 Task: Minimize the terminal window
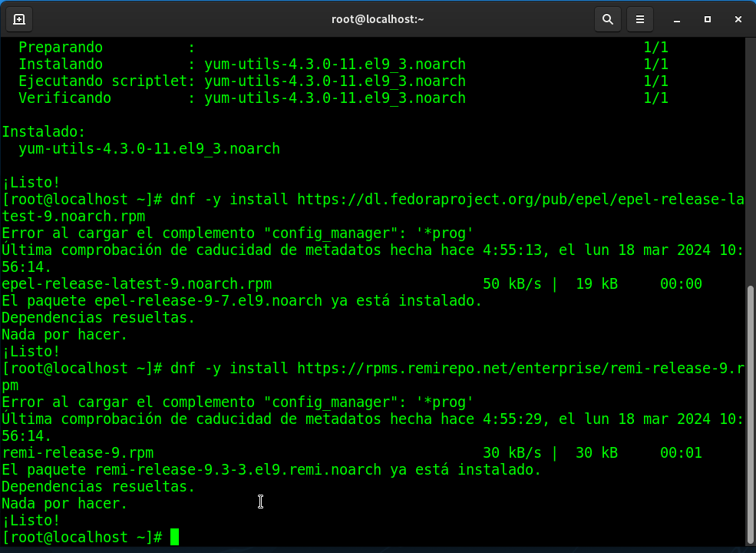pos(677,19)
